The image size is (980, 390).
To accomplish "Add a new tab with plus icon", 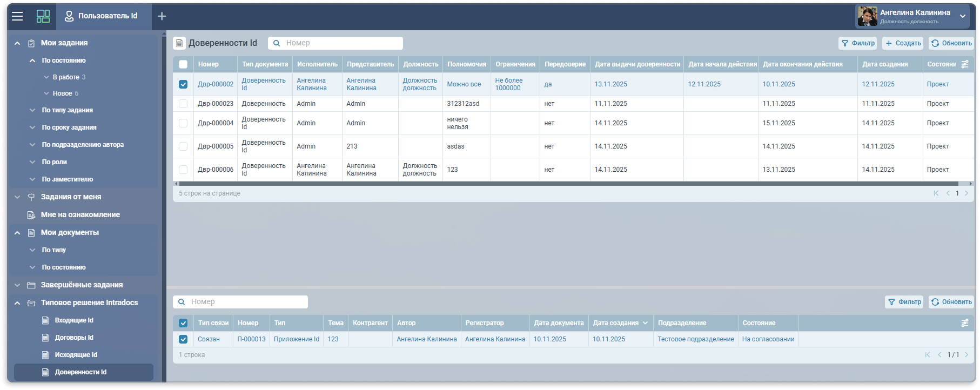I will click(162, 16).
